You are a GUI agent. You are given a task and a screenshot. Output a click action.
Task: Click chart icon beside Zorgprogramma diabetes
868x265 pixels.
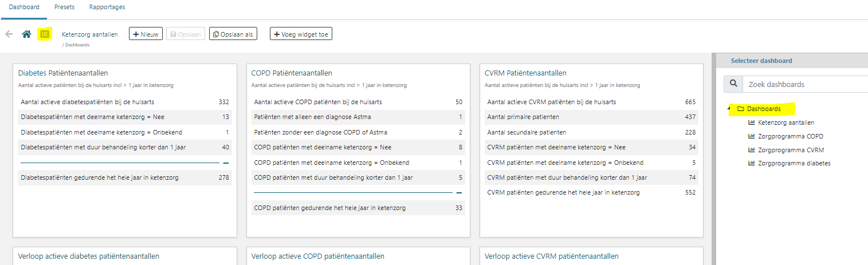[752, 163]
